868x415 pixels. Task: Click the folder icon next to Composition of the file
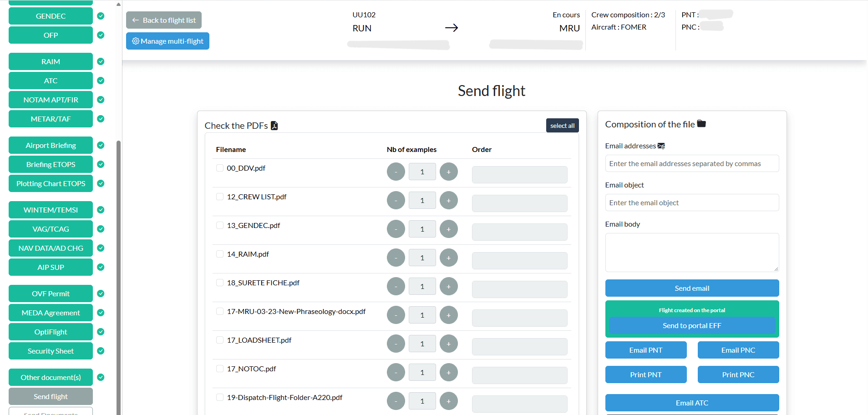(701, 124)
